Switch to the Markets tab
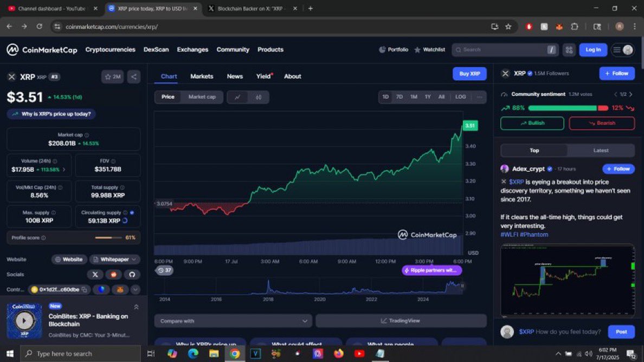644x362 pixels. point(201,76)
